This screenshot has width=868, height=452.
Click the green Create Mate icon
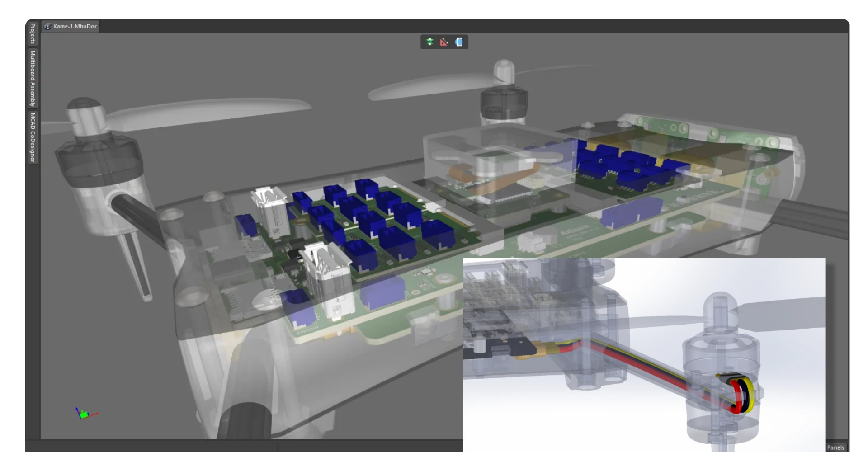coord(429,42)
